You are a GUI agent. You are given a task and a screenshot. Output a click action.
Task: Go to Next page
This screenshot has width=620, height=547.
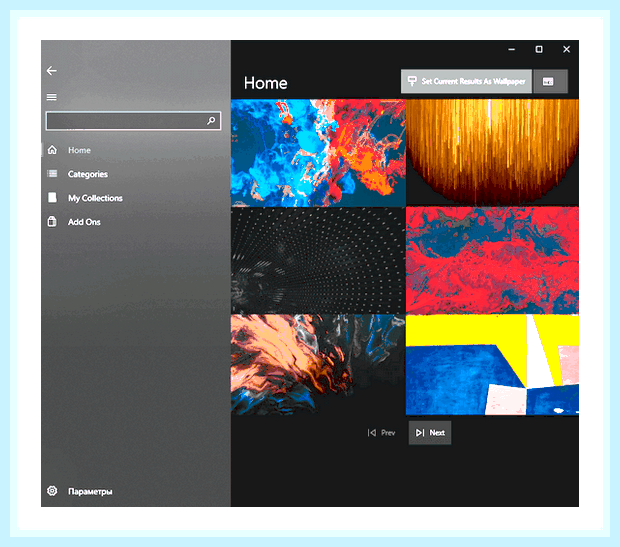tap(430, 433)
